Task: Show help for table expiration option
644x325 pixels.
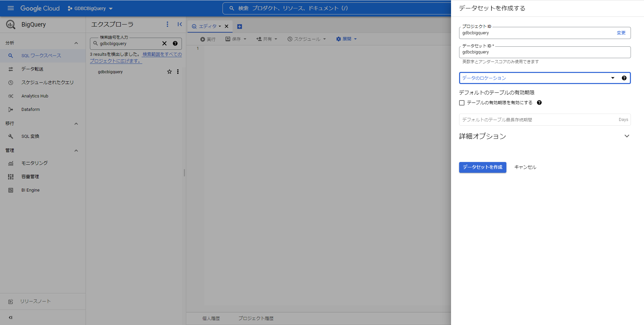Action: [x=539, y=103]
